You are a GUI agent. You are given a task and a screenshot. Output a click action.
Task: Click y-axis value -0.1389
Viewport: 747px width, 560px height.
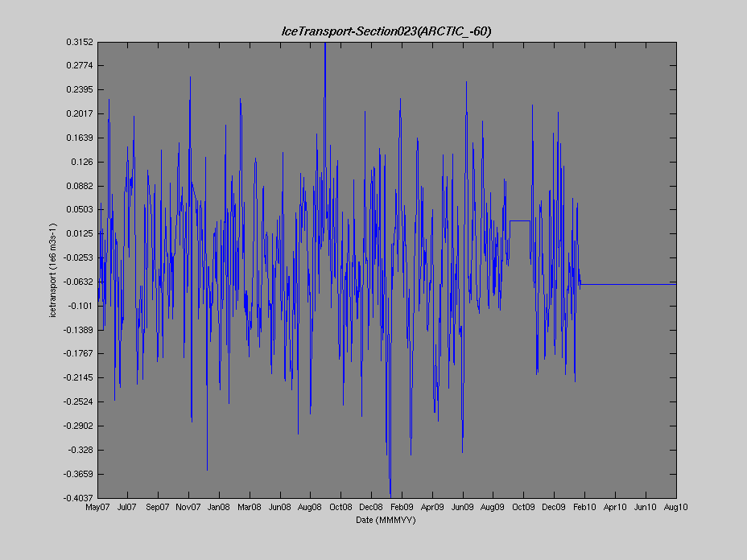point(78,330)
